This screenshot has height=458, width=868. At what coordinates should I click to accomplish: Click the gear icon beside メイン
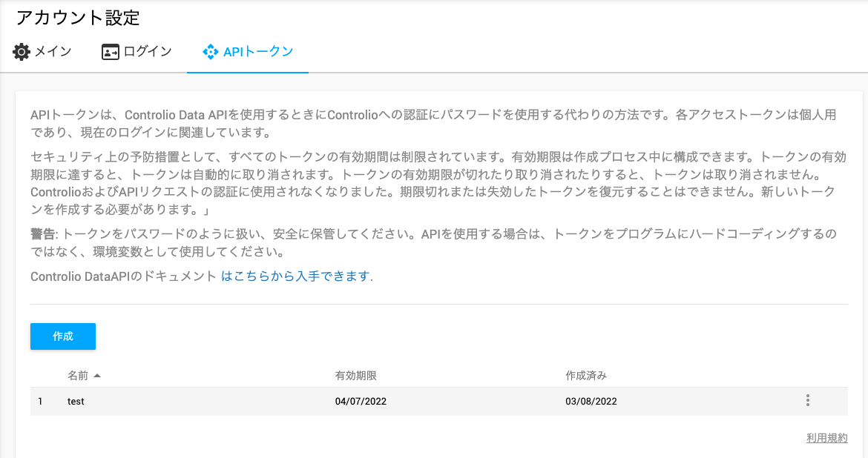(22, 51)
